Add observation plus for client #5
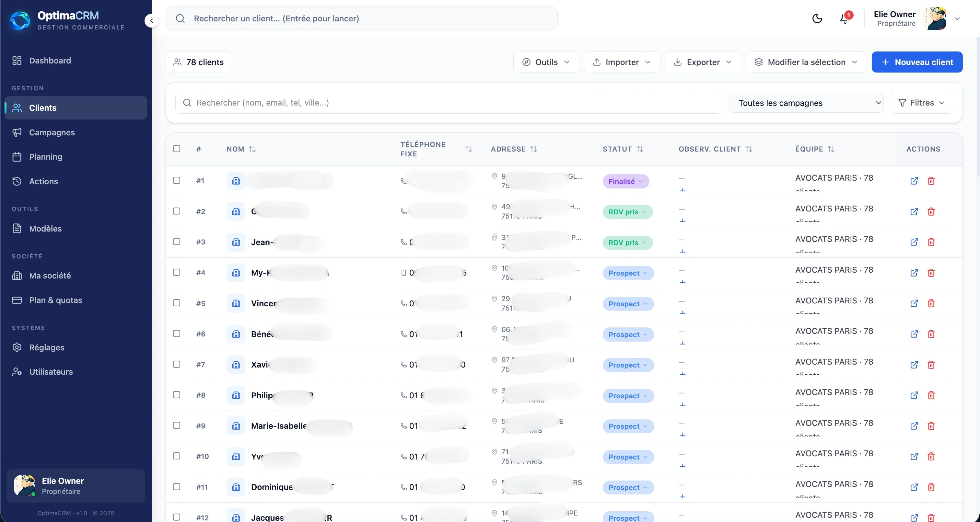The width and height of the screenshot is (980, 522). (682, 312)
